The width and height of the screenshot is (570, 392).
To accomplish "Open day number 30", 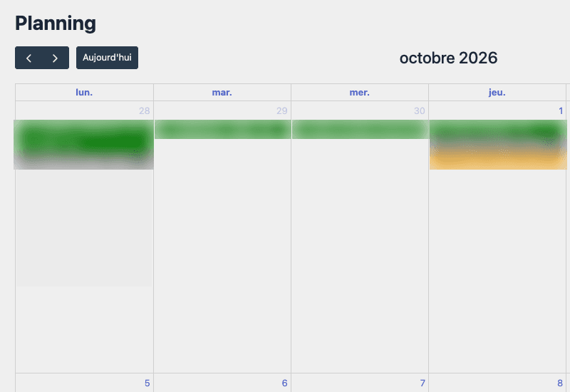I will click(x=419, y=111).
